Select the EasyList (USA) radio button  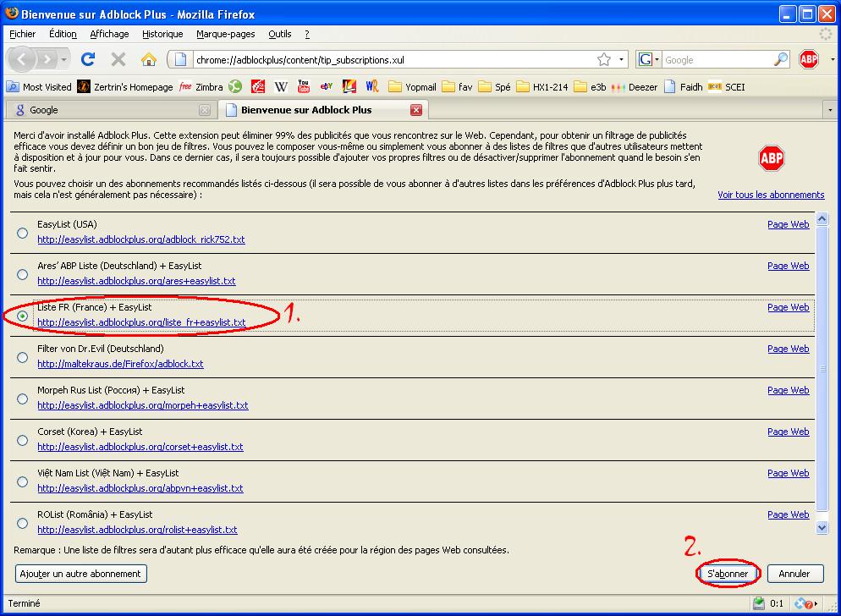click(23, 233)
